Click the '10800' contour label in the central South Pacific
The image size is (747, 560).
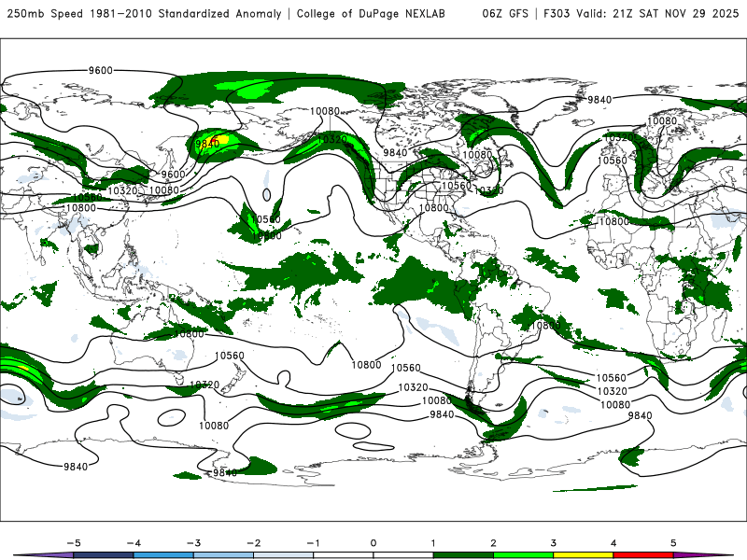tap(366, 365)
